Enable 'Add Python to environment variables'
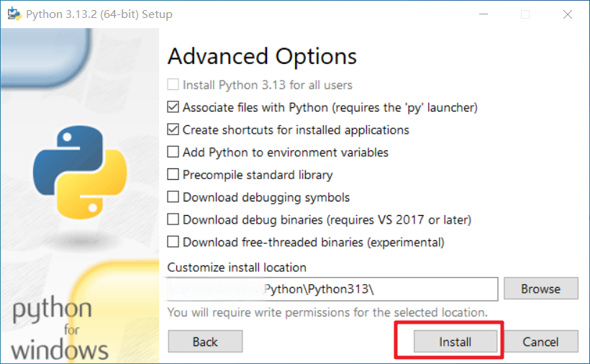Image resolution: width=590 pixels, height=364 pixels. [173, 152]
